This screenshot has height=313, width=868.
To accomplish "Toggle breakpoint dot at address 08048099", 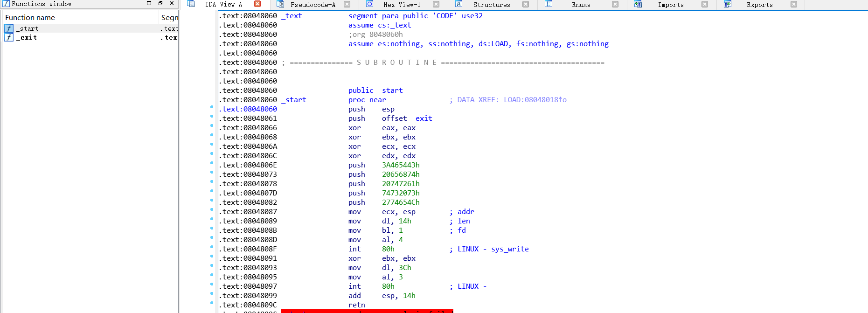I will coord(212,294).
